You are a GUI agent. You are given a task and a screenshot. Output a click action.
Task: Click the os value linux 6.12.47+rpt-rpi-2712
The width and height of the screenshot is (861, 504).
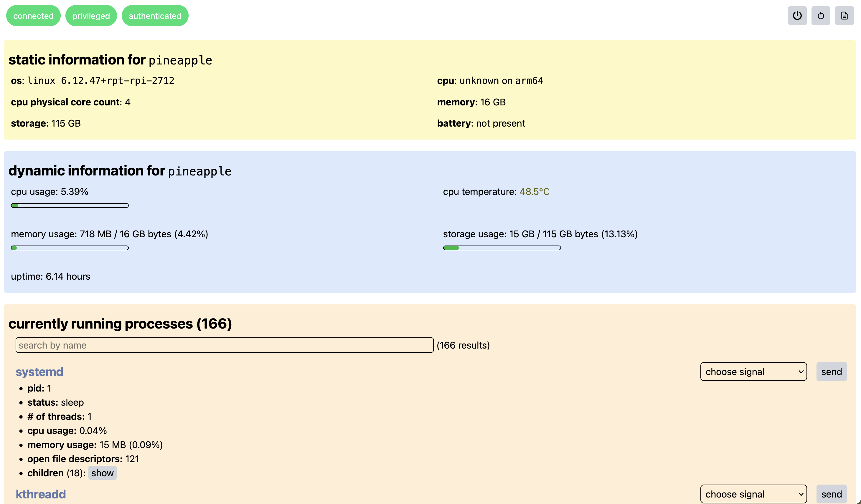pos(101,81)
